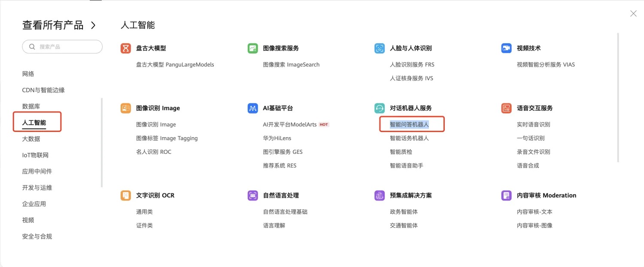Click the 对话机器人服务 headset icon
This screenshot has height=267, width=644.
point(380,108)
